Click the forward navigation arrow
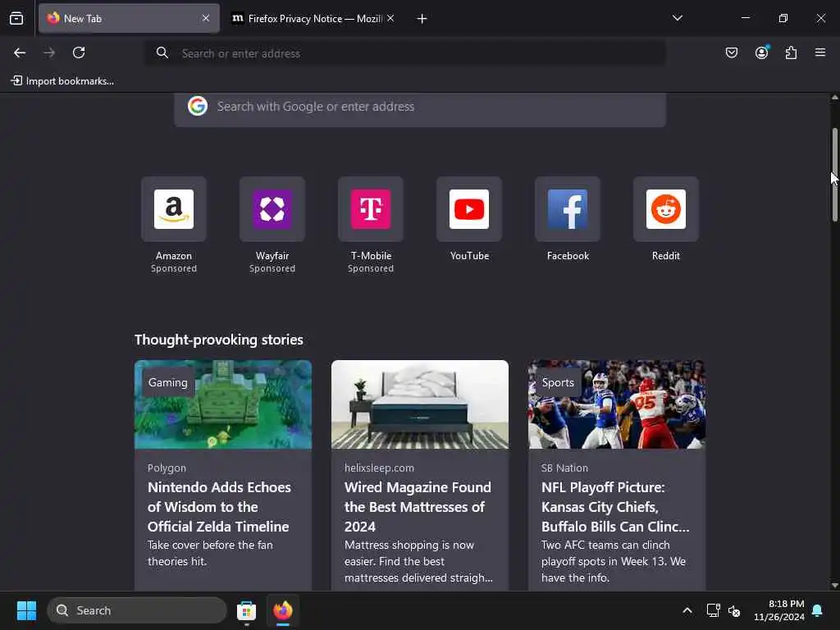Screen dimensions: 840x630 point(49,52)
